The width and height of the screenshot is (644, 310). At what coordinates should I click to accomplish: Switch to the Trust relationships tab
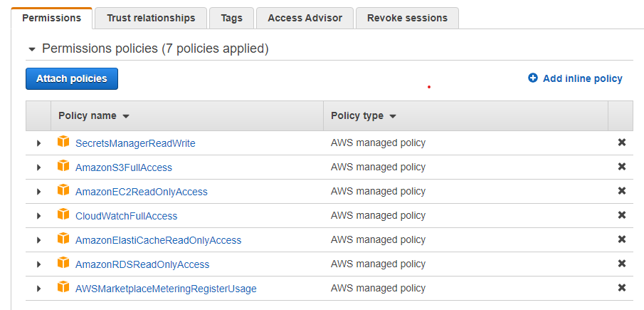point(151,18)
